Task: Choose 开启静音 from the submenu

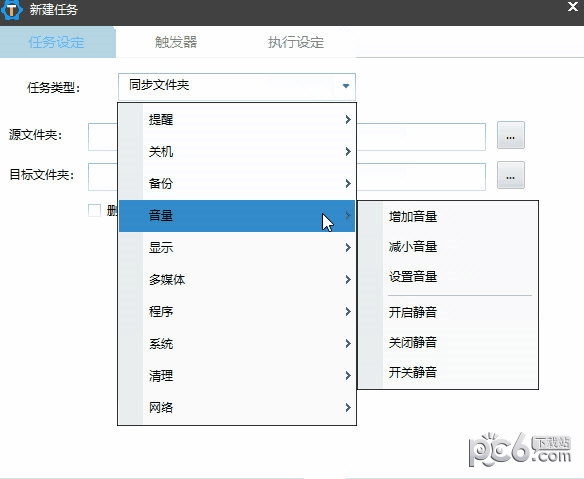Action: 448,312
